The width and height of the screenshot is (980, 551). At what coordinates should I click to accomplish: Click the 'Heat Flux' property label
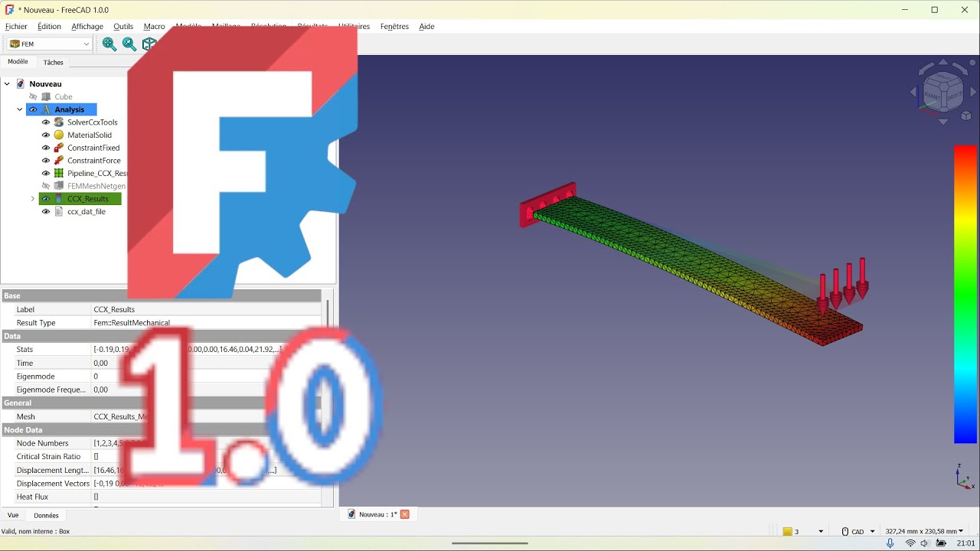pos(32,497)
